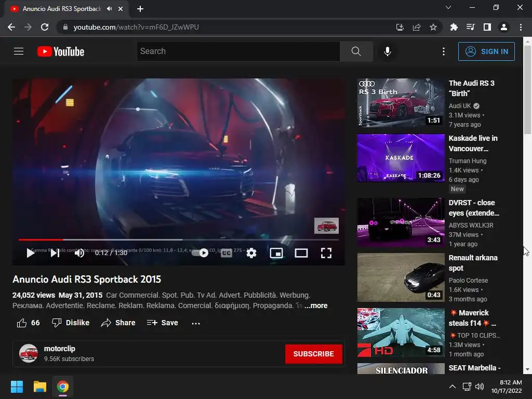The height and width of the screenshot is (399, 532).
Task: Open taskbar clock and date
Action: (507, 387)
